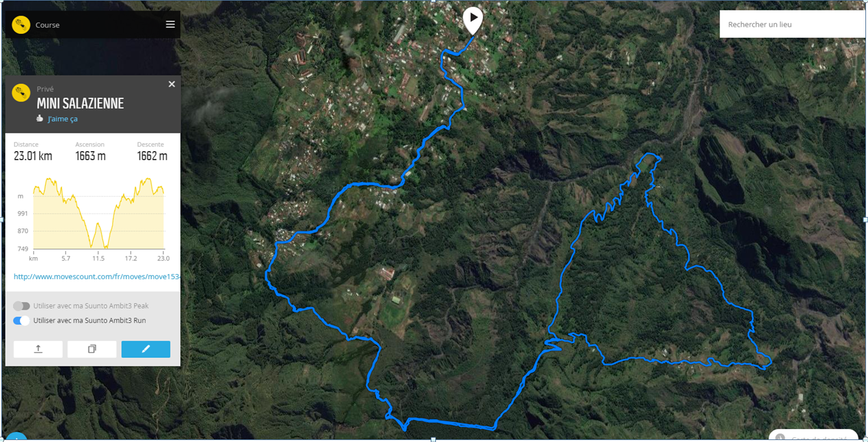Click inside the Rechercher un lieu field
Screen dimensions: 868x442
pyautogui.click(x=792, y=25)
